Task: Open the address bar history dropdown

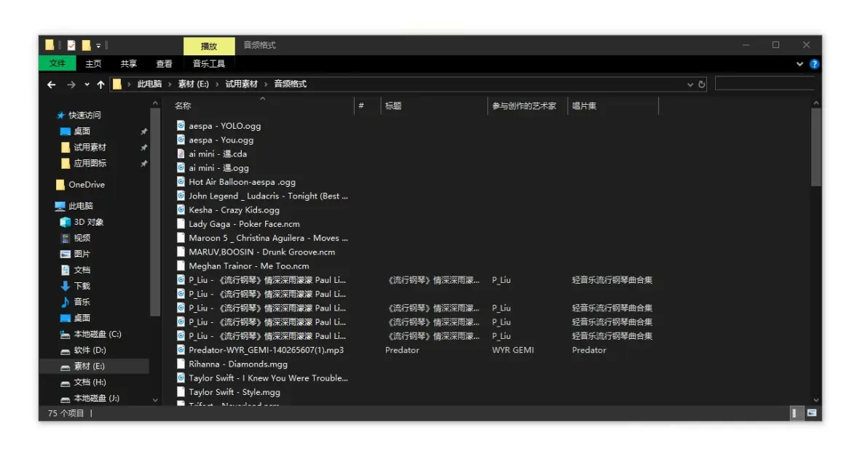Action: [x=690, y=84]
